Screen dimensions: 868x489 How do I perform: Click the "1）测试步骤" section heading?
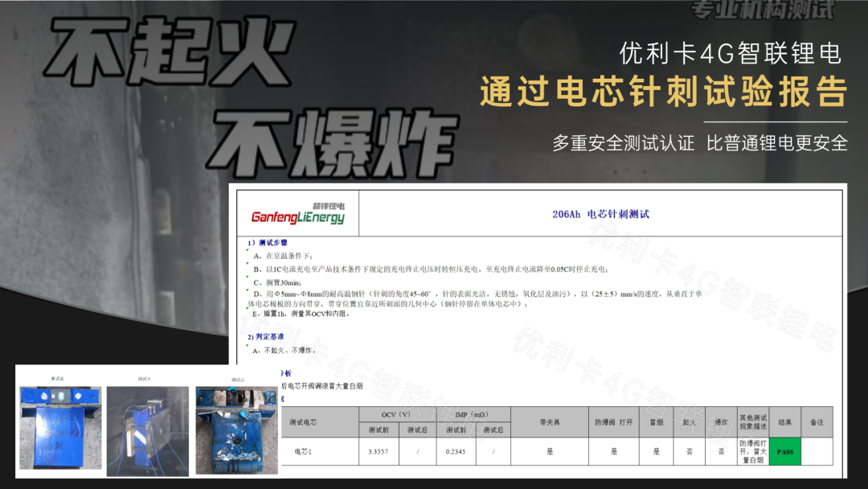click(x=268, y=243)
